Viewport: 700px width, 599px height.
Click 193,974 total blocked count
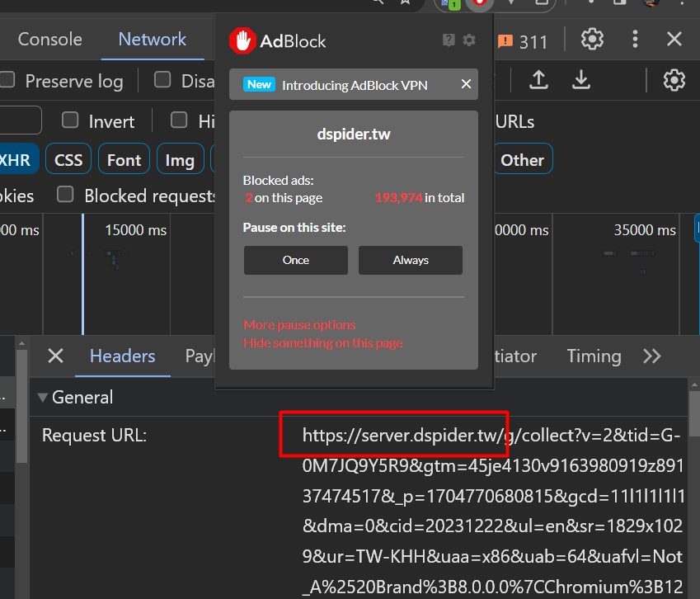pyautogui.click(x=398, y=197)
